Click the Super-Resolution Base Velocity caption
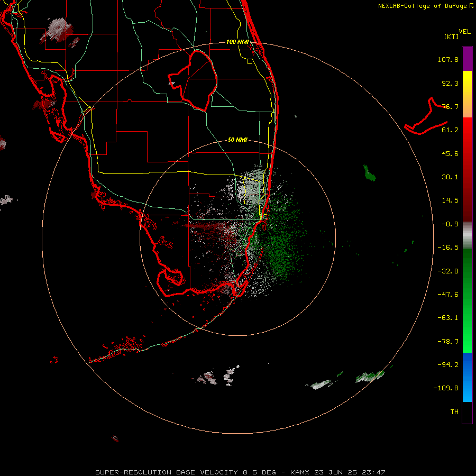Screen dimensions: 476x476 click(240, 472)
